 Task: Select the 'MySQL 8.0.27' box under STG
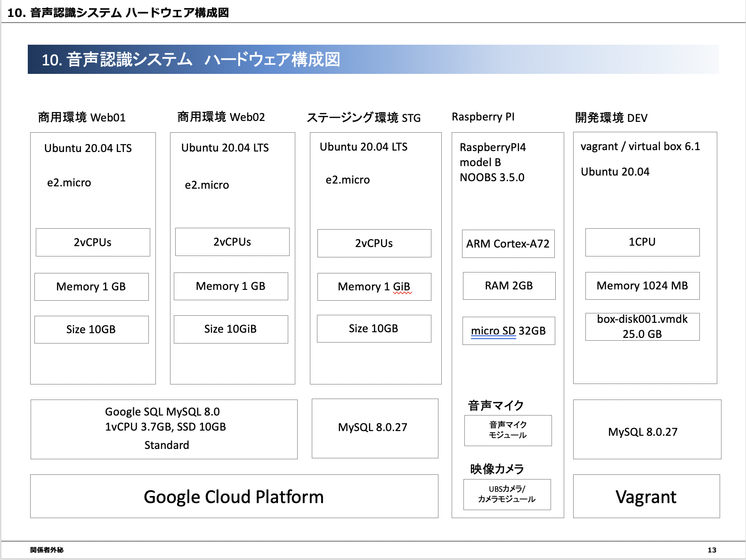[375, 428]
